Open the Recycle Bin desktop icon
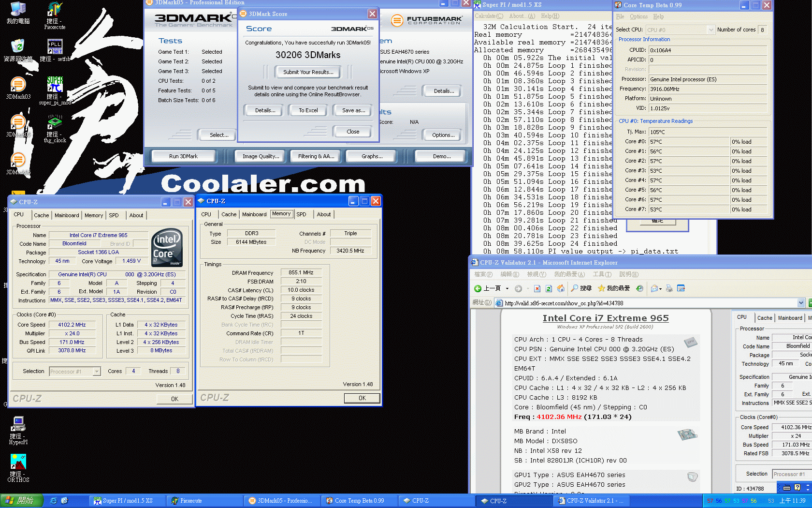The image size is (812, 508). pos(18,50)
